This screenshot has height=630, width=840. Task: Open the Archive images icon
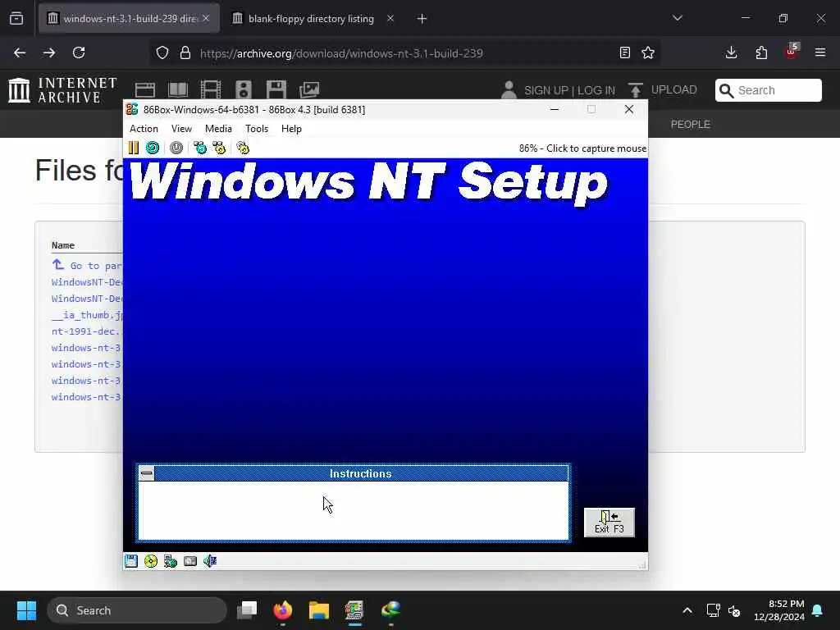click(309, 89)
